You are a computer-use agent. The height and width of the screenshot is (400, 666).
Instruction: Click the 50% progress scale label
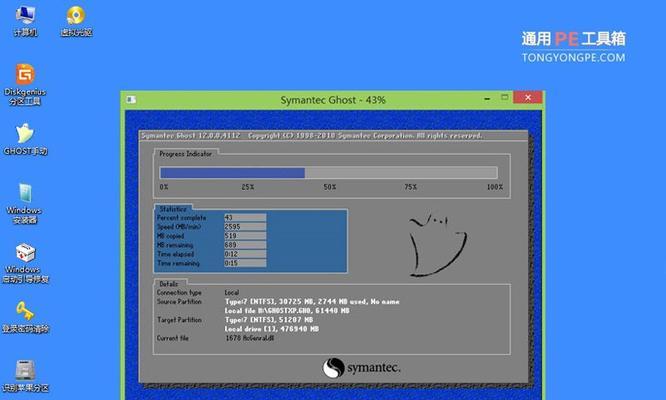(330, 187)
